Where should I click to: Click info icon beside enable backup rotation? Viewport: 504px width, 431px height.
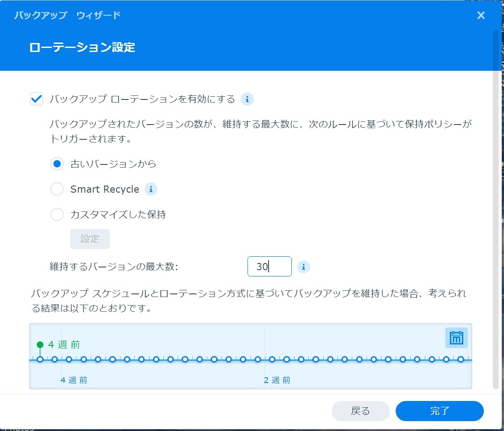(x=247, y=99)
